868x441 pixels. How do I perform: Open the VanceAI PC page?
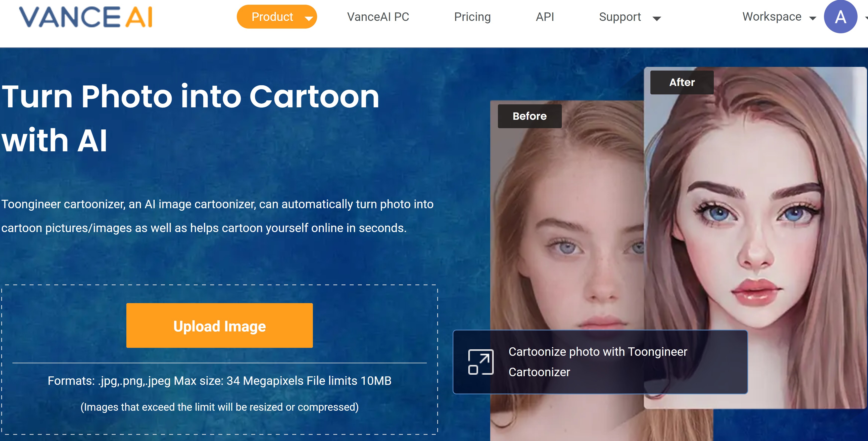(378, 17)
